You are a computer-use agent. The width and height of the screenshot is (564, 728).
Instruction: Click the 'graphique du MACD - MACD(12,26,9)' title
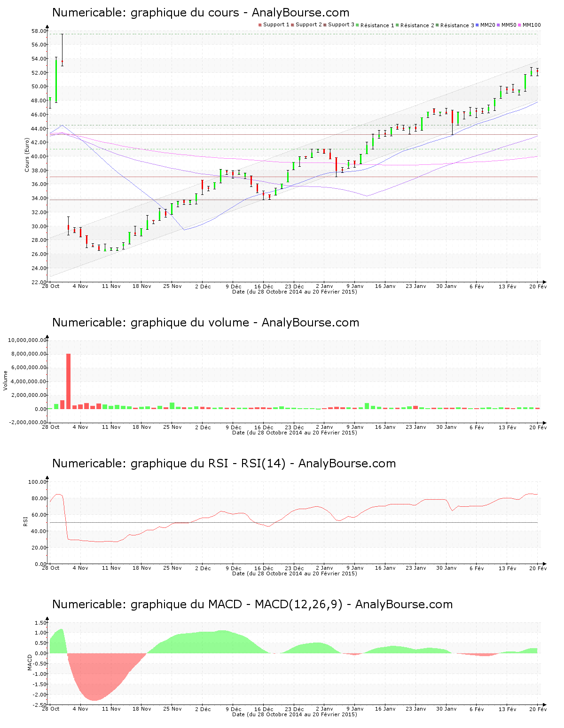252,604
